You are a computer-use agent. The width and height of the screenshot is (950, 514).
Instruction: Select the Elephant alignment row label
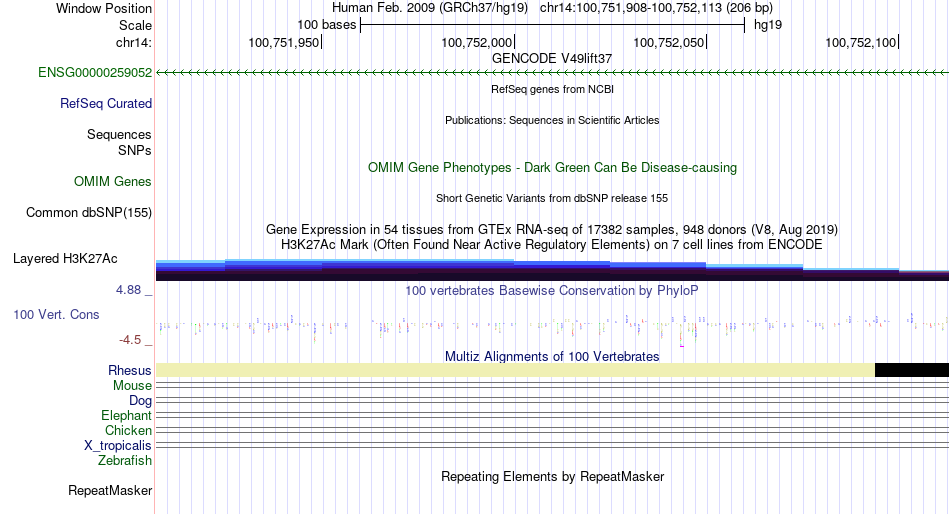[x=127, y=416]
